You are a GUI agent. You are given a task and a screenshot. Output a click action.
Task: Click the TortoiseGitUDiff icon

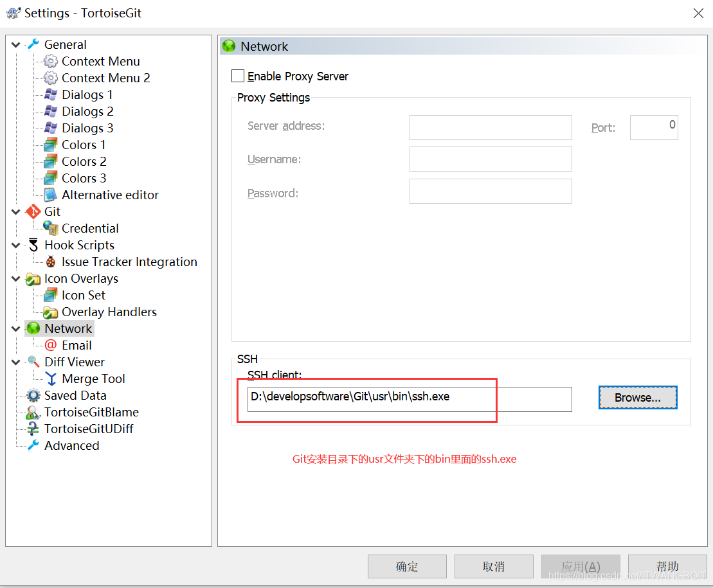click(33, 429)
